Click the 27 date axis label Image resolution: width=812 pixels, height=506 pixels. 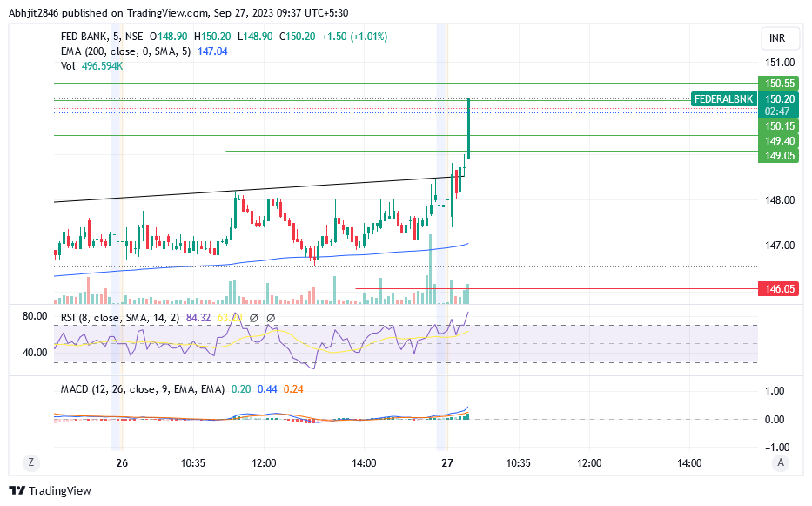[447, 463]
